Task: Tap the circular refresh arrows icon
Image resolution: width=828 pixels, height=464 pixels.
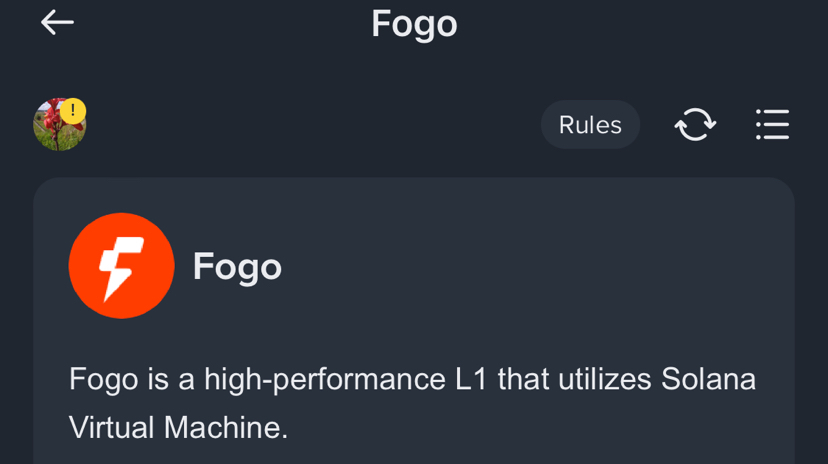Action: coord(695,125)
